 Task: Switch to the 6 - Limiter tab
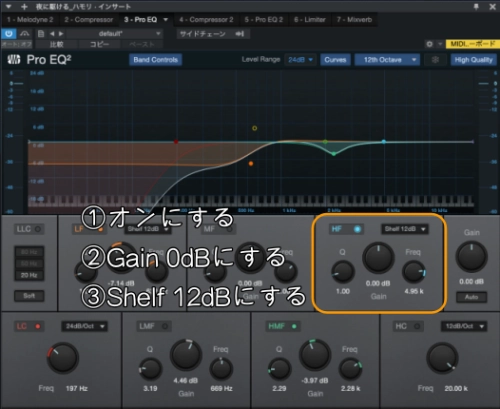pyautogui.click(x=310, y=20)
